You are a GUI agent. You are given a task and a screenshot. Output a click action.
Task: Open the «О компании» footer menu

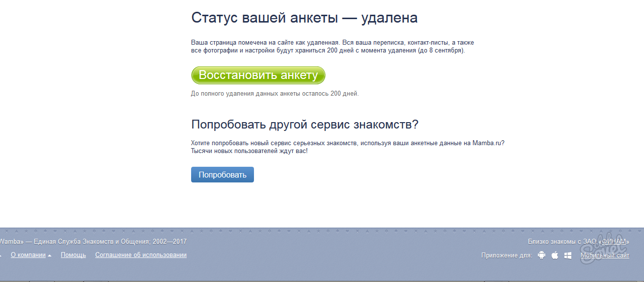28,255
